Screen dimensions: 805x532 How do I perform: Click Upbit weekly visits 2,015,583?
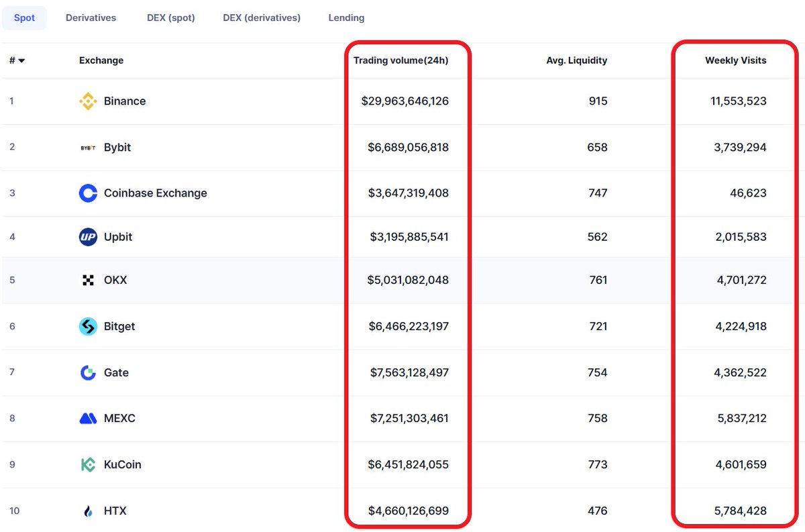tap(741, 237)
